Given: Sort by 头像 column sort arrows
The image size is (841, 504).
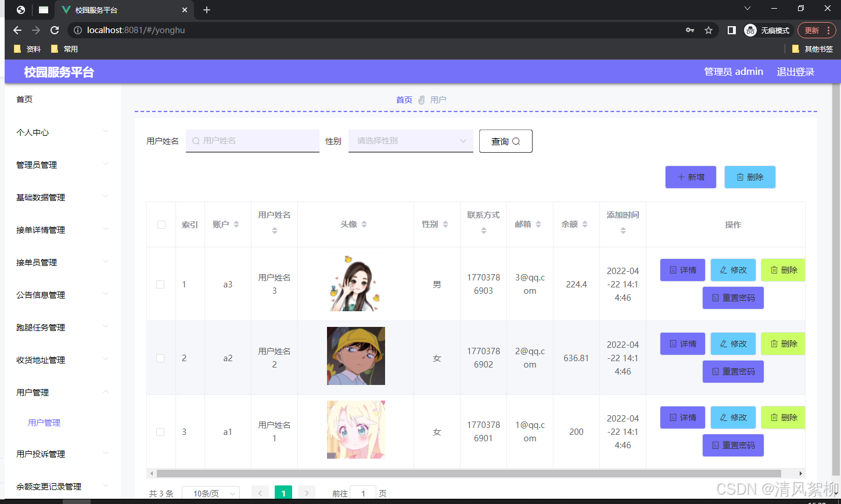Looking at the screenshot, I should (x=364, y=224).
